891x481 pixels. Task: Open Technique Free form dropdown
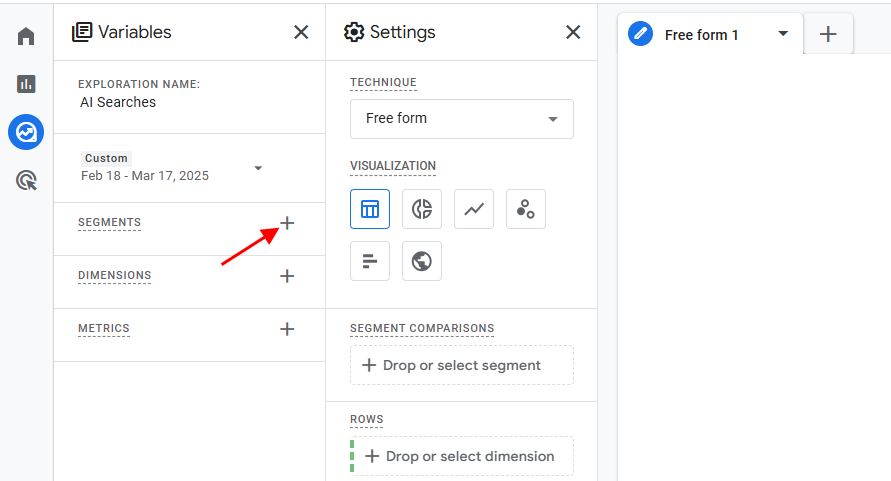point(461,119)
